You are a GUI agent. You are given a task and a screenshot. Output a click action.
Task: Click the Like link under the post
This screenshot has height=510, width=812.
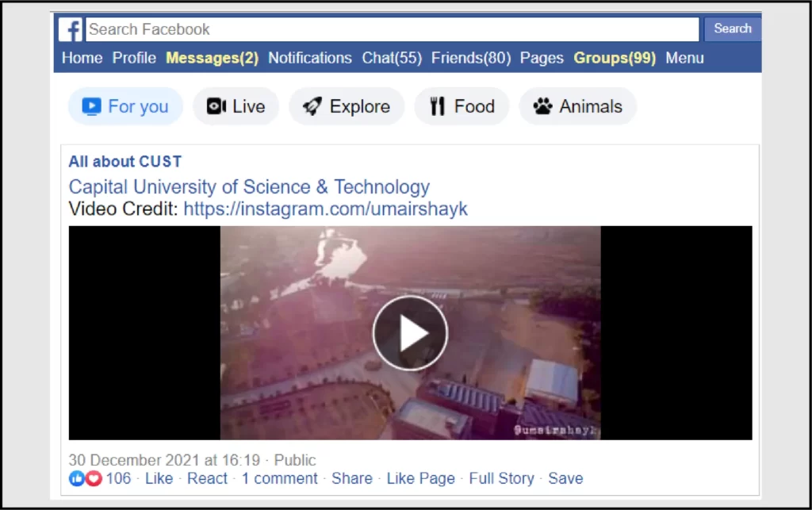click(x=159, y=478)
